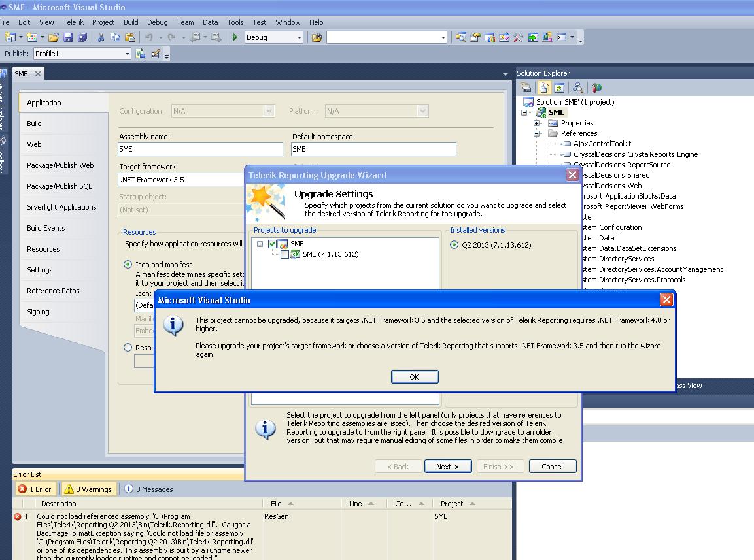Click the Undo toolbar icon
754x560 pixels.
148,37
